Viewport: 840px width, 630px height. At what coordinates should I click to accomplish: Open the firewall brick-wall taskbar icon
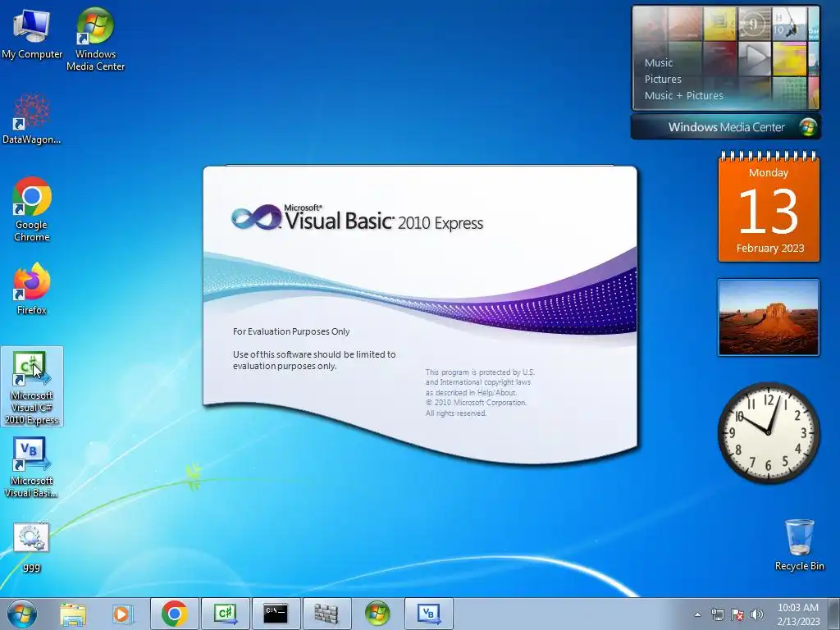[326, 614]
